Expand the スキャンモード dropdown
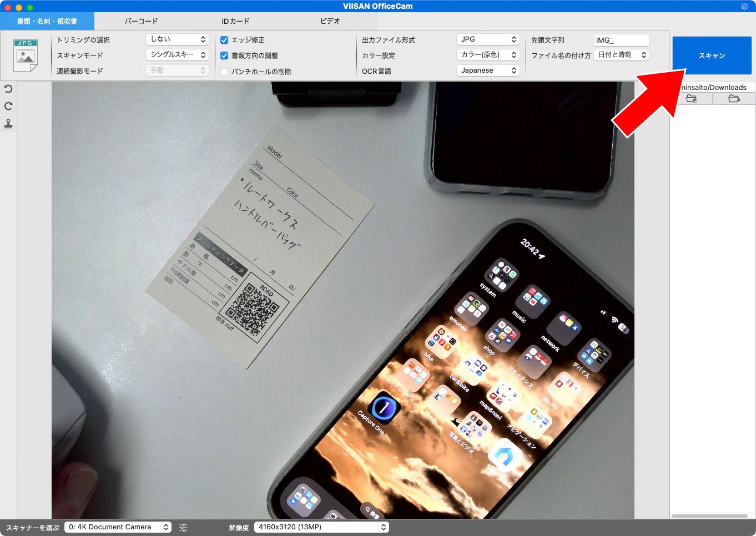 [177, 55]
